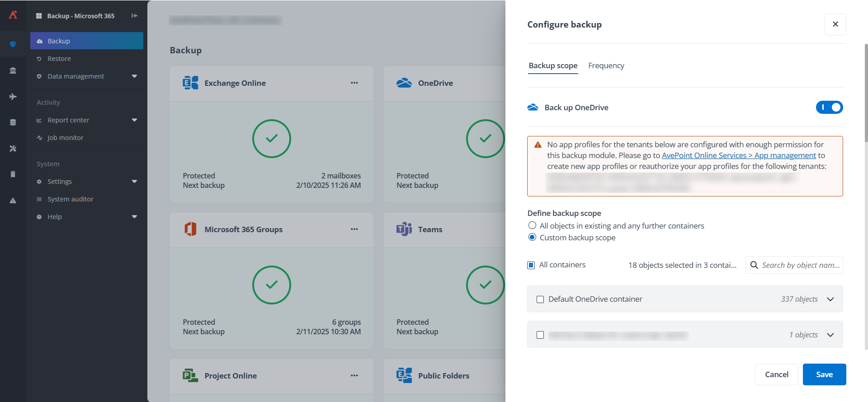Open the Restore menu item
Viewport: 868px width, 402px height.
(x=87, y=59)
